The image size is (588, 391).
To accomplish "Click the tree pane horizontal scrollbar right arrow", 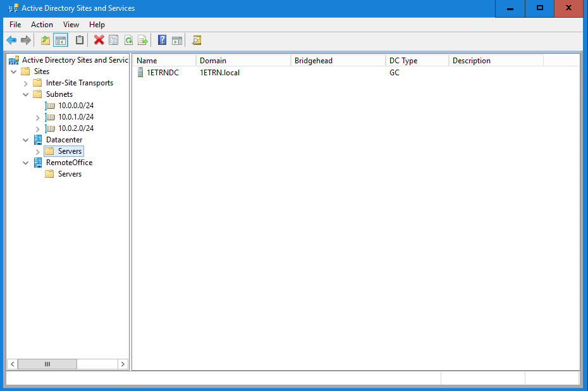I will click(123, 364).
